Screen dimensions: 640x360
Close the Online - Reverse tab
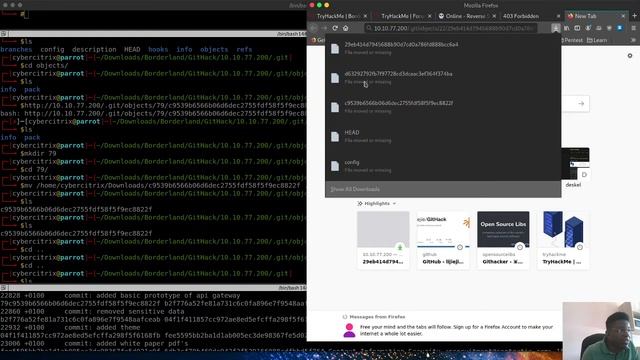pyautogui.click(x=494, y=16)
